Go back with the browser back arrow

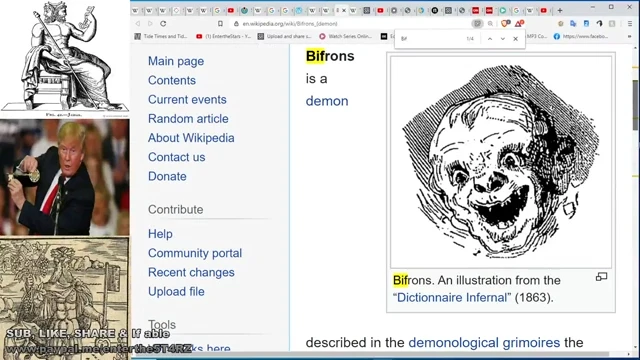pyautogui.click(x=138, y=24)
